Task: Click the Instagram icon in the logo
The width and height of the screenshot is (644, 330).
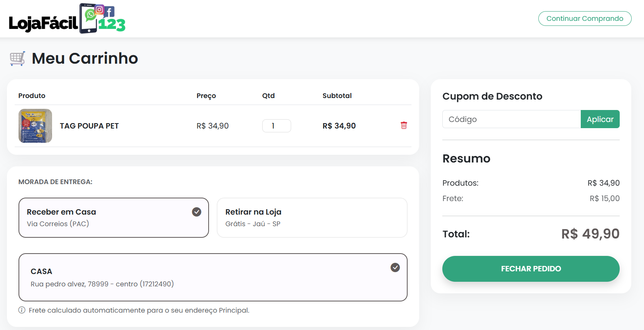Action: point(99,10)
